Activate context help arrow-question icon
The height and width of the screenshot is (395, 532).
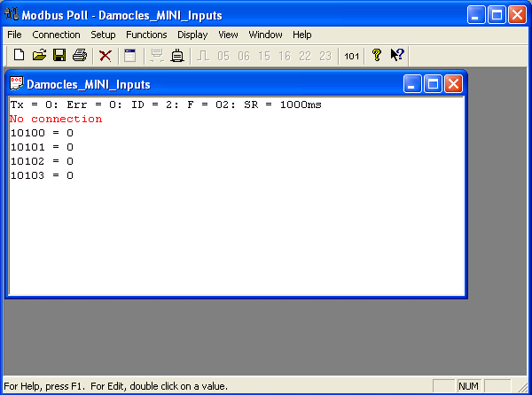click(397, 55)
